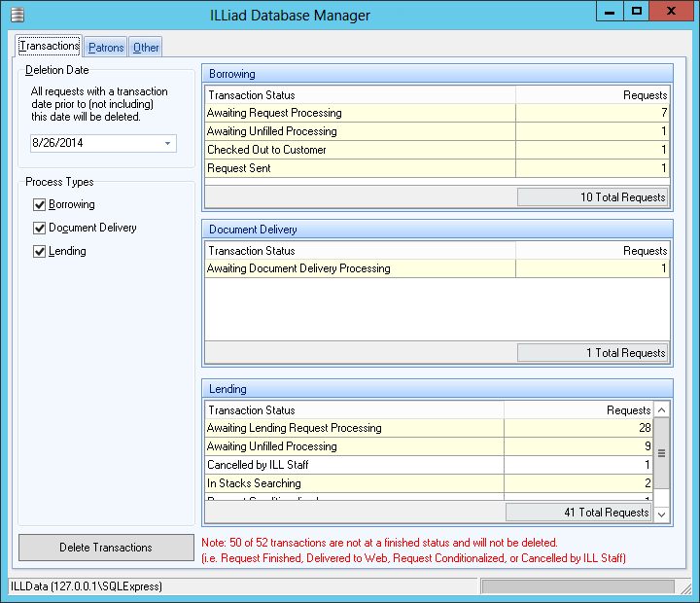The width and height of the screenshot is (700, 603).
Task: Click the Delete Transactions button
Action: (106, 548)
